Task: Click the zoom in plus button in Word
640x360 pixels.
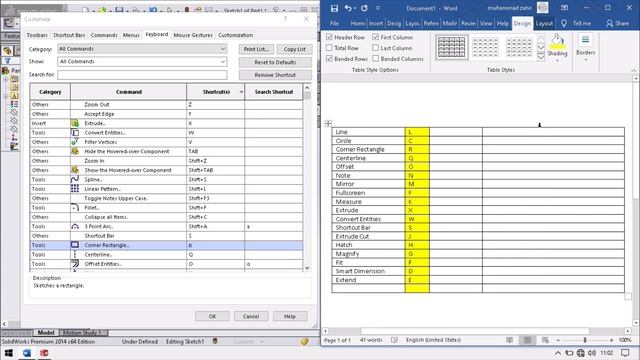Action: pyautogui.click(x=611, y=340)
